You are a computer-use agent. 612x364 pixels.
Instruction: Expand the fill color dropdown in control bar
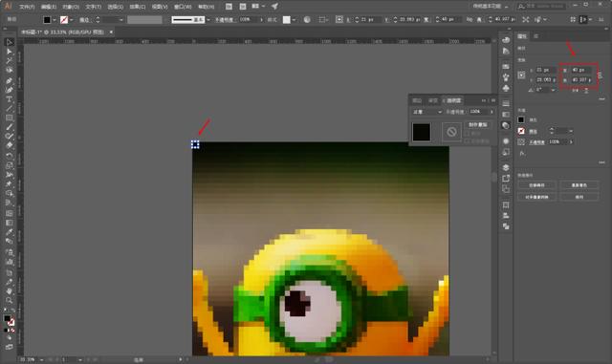pyautogui.click(x=54, y=19)
